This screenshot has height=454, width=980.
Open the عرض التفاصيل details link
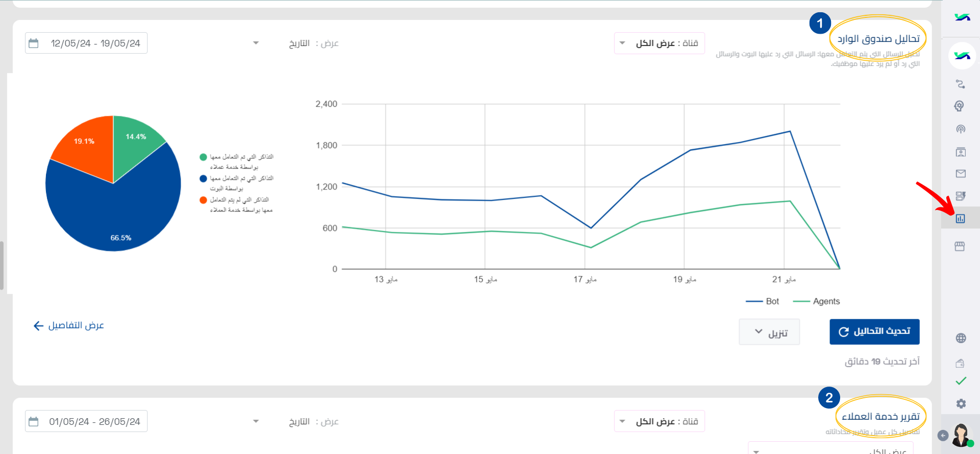(68, 326)
